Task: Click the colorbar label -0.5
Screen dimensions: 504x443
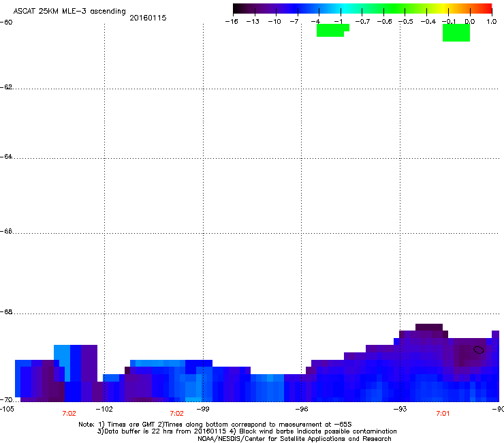Action: (x=406, y=22)
